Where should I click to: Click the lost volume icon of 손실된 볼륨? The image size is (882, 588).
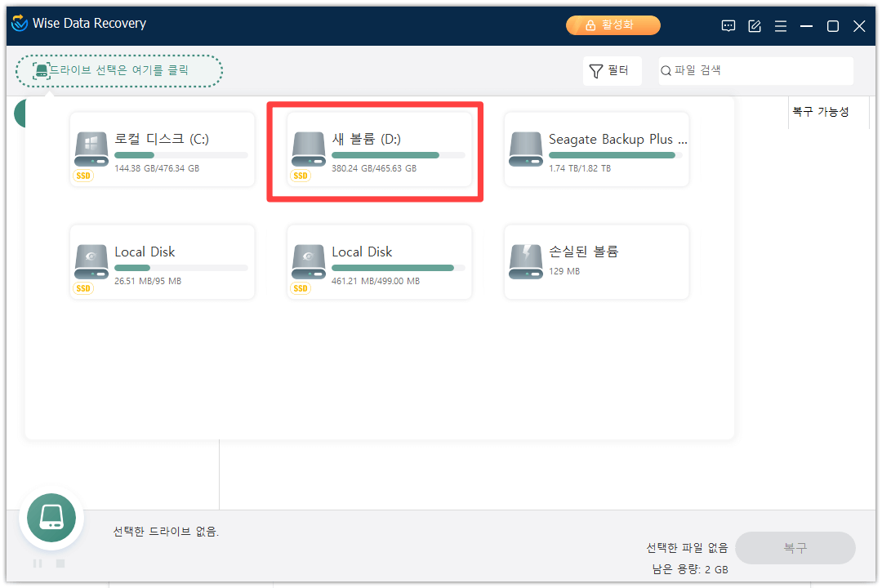pos(526,260)
